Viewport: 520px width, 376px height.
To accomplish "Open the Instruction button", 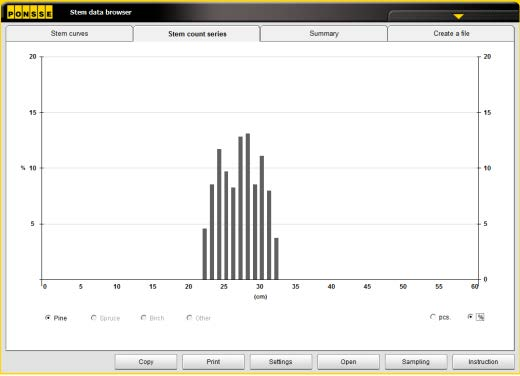I will 483,362.
